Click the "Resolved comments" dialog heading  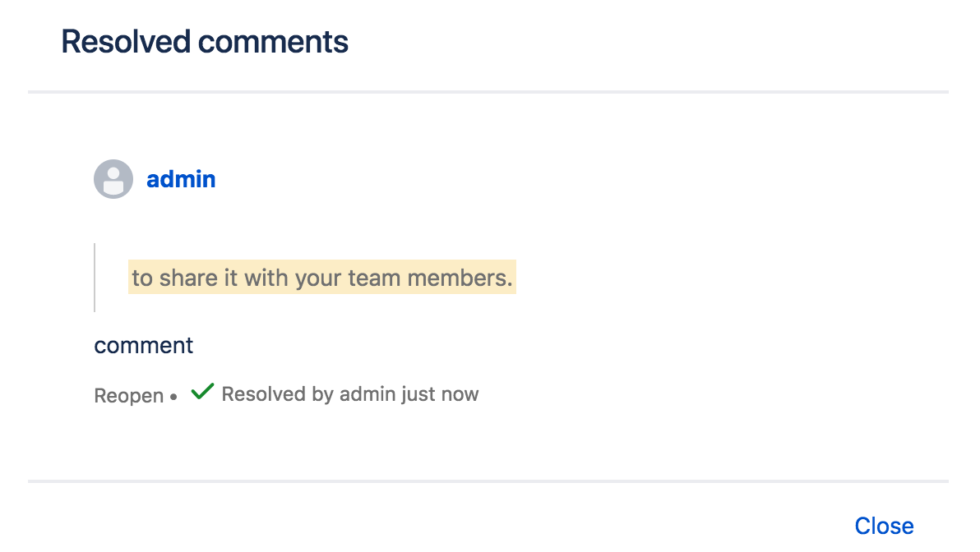pos(205,41)
